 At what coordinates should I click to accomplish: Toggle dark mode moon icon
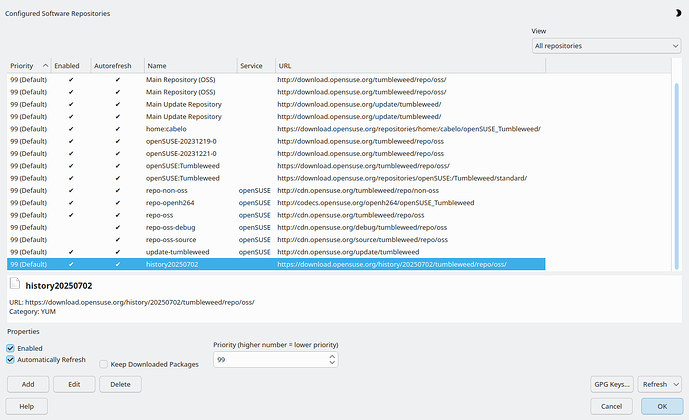click(678, 13)
